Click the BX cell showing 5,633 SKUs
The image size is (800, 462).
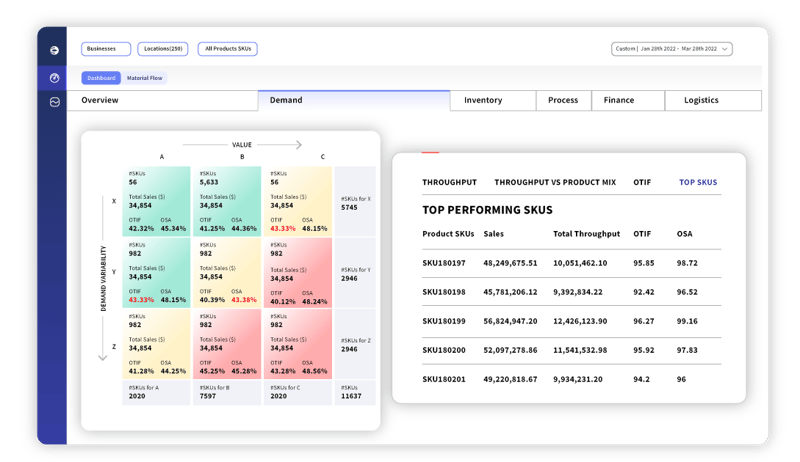[x=227, y=201]
